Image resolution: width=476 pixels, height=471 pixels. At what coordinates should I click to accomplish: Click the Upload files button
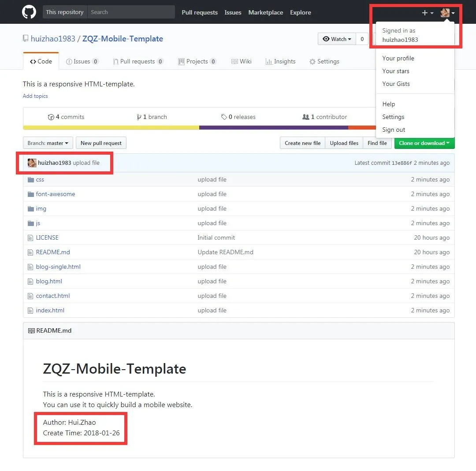344,143
